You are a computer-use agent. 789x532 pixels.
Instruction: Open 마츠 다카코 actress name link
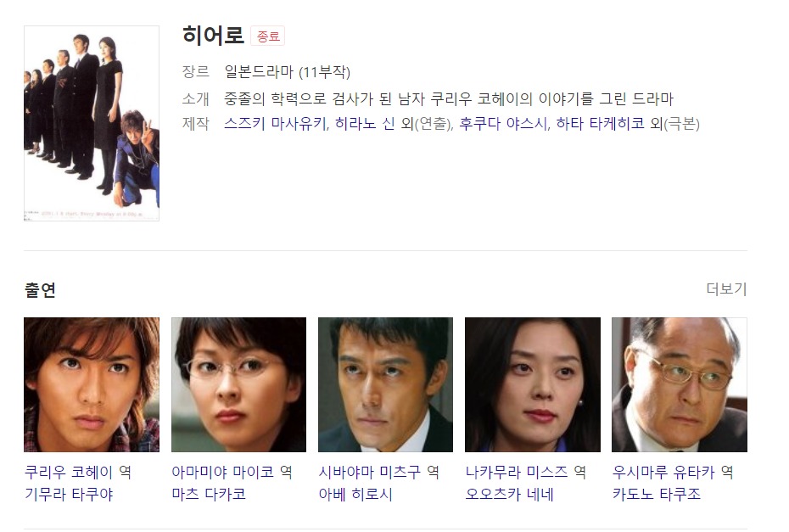(209, 495)
